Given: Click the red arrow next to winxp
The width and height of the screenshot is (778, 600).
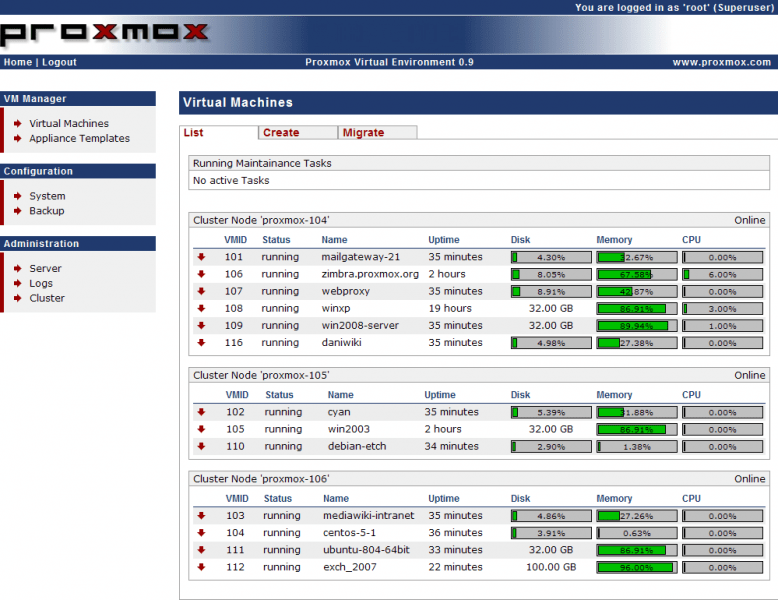Looking at the screenshot, I should point(201,309).
